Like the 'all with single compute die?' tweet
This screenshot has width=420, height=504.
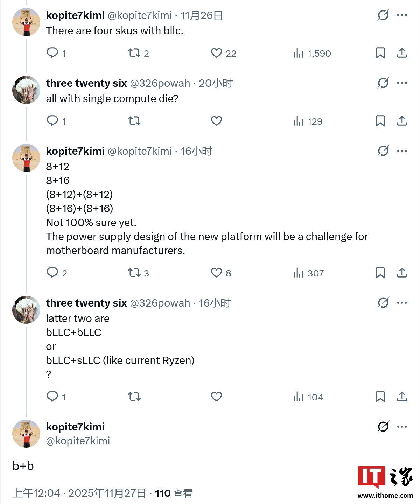click(217, 121)
